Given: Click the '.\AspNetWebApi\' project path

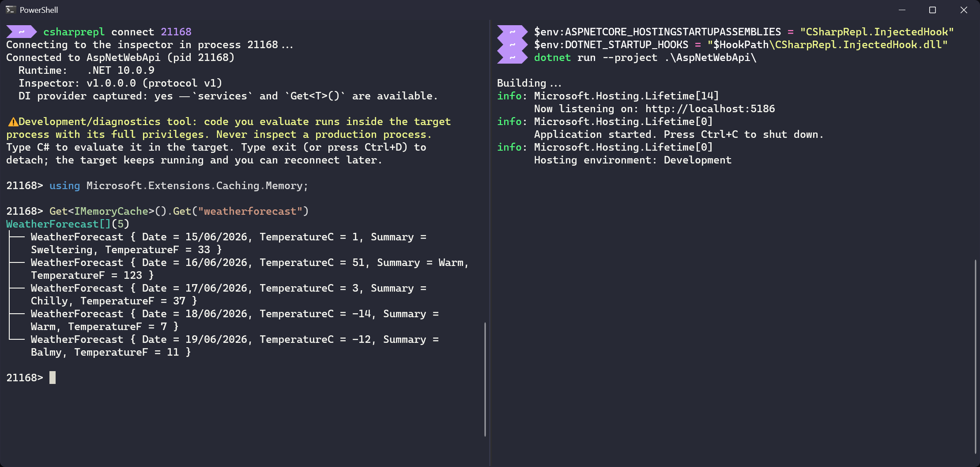Looking at the screenshot, I should (x=710, y=57).
